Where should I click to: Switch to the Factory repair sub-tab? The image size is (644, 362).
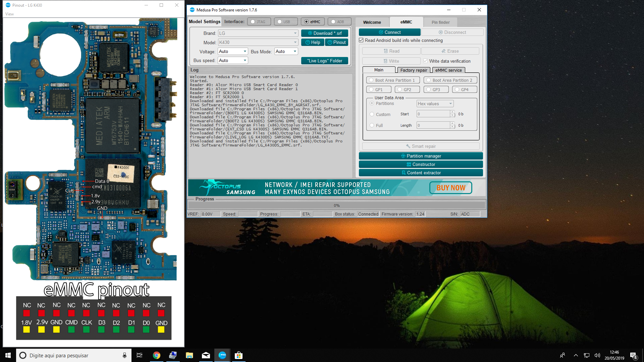pos(414,70)
